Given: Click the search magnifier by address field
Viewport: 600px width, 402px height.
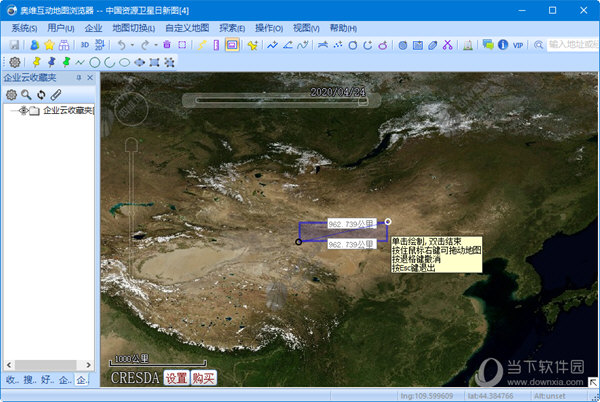Looking at the screenshot, I should coord(538,45).
